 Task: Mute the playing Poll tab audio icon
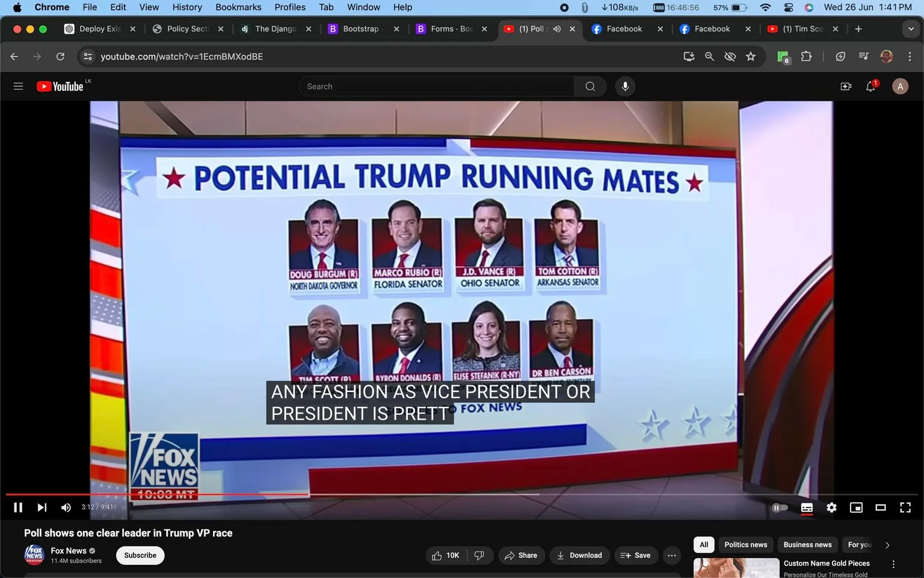[x=557, y=29]
